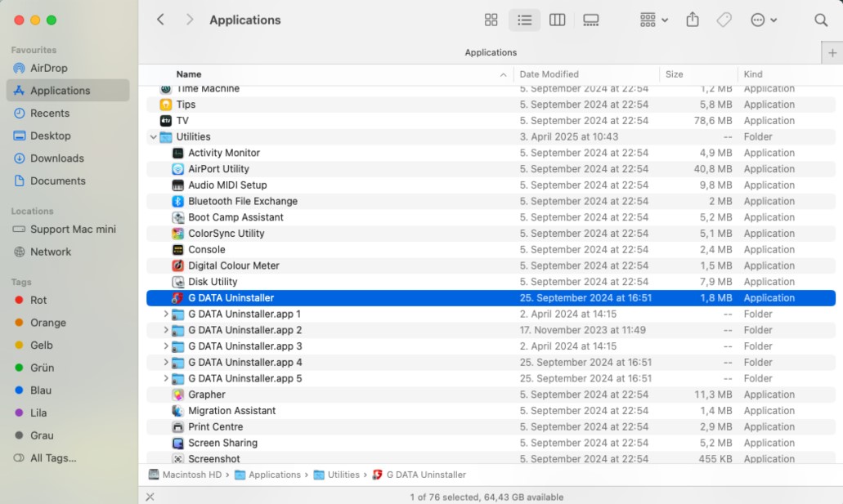
Task: Expand G DATA Uninstaller.app 5 folder
Action: tap(166, 378)
